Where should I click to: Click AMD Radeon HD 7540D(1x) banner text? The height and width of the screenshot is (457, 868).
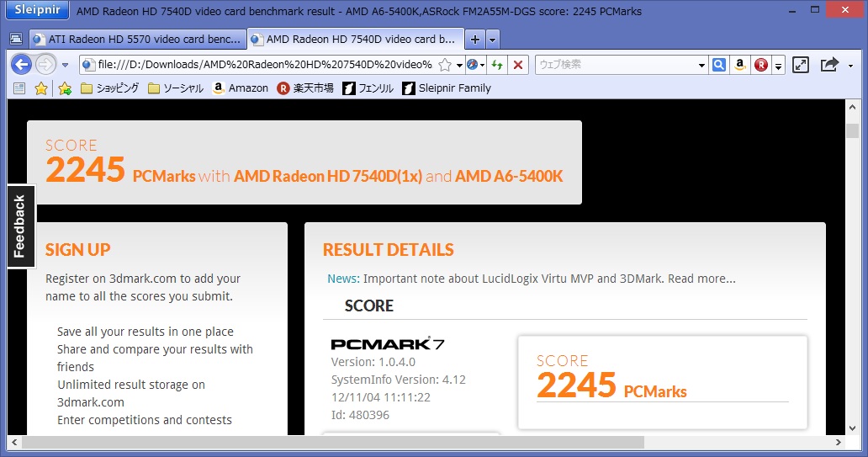click(x=328, y=176)
